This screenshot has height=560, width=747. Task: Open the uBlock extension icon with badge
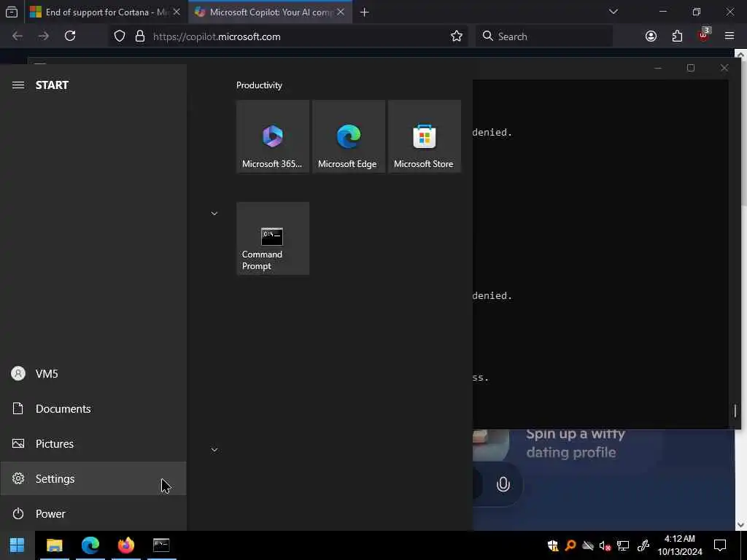point(704,35)
